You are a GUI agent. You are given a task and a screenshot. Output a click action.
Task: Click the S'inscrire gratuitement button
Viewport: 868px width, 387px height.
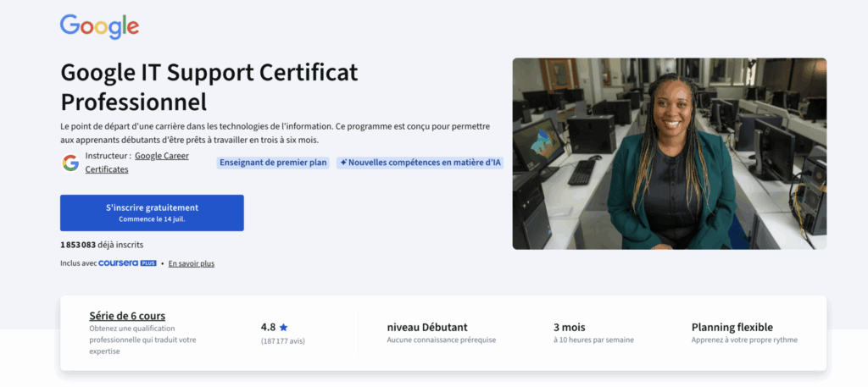pyautogui.click(x=152, y=213)
